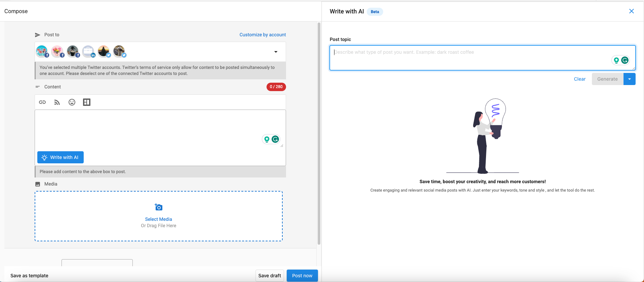Click the green suggestion bulb in content box
Screen dimensions: 644x282
click(267, 139)
